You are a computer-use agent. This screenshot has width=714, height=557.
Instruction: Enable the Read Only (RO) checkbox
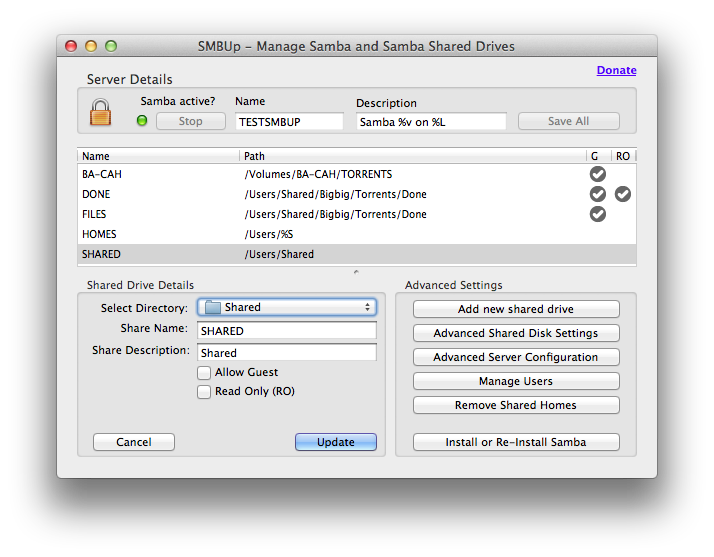204,392
